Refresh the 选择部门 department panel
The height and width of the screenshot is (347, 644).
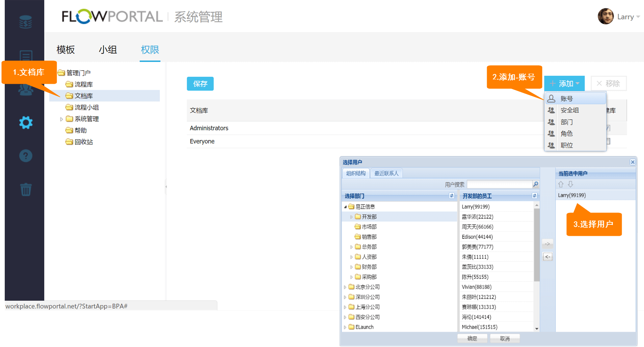point(452,196)
